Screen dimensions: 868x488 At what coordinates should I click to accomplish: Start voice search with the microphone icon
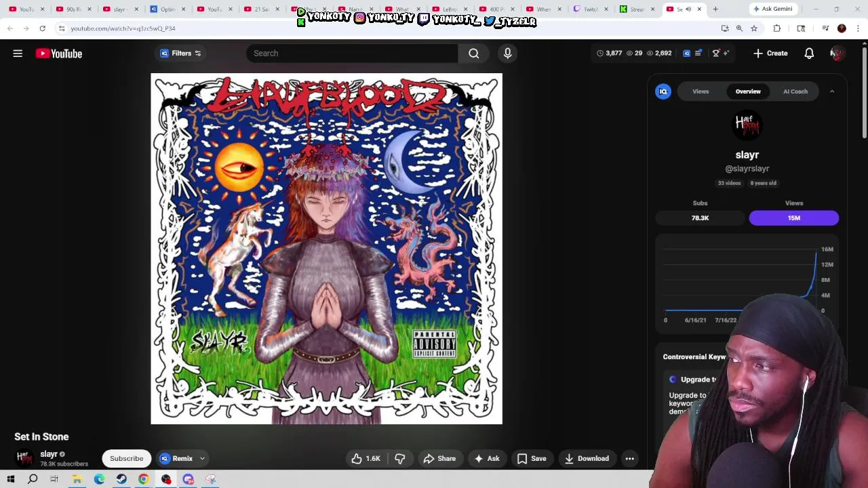tap(507, 54)
